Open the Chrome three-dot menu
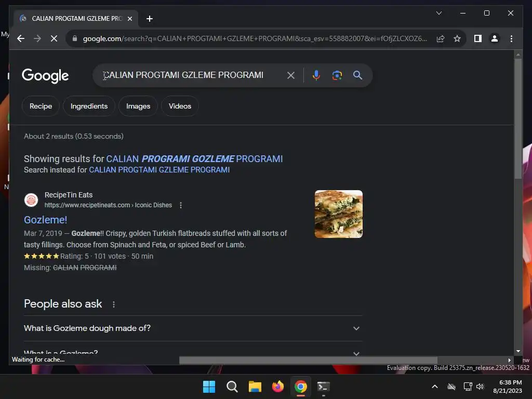The height and width of the screenshot is (399, 532). coord(511,38)
